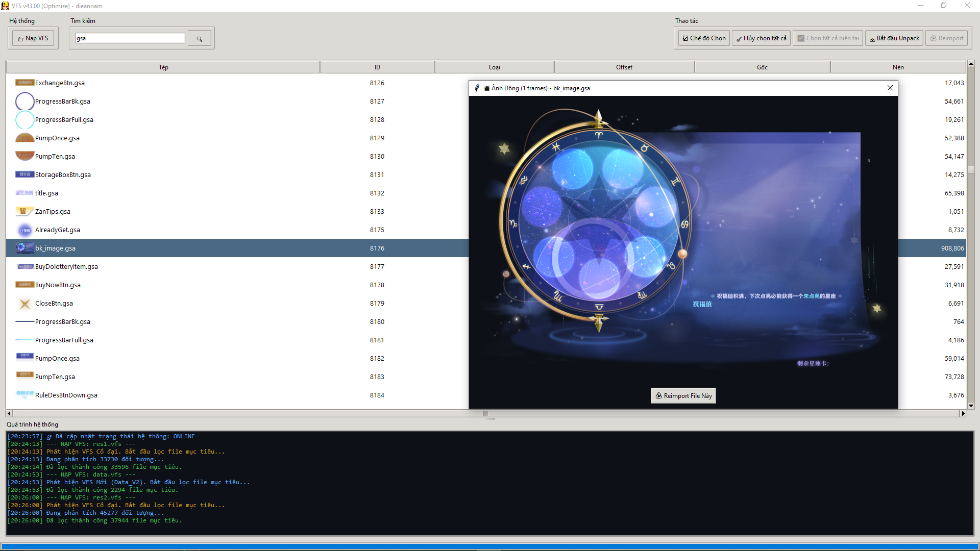Click the circle icon beside ProgressBarBk.gsa
980x551 pixels.
(x=24, y=101)
